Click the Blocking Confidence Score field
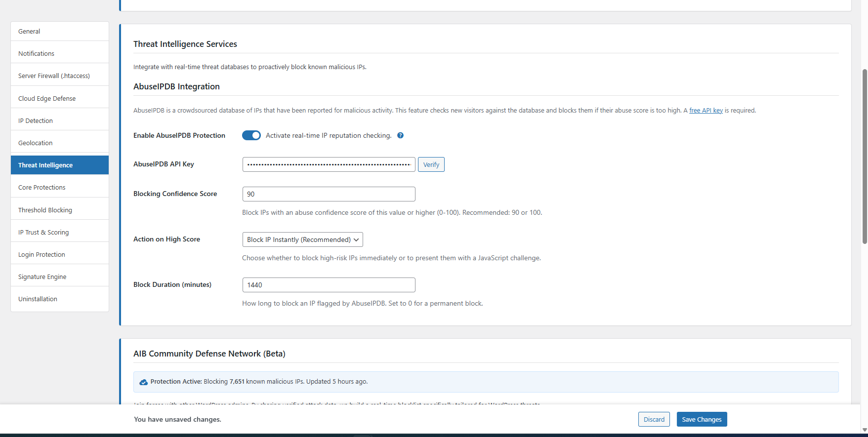Screen dimensions: 868x437 pyautogui.click(x=329, y=194)
